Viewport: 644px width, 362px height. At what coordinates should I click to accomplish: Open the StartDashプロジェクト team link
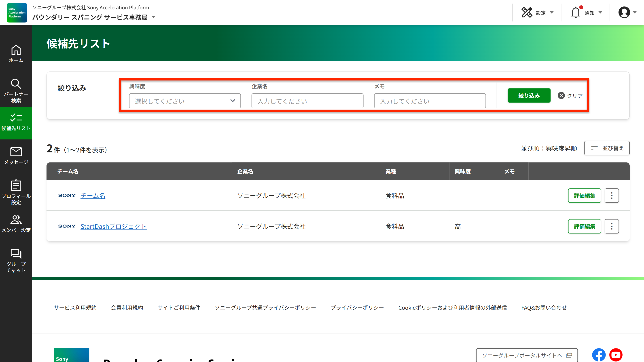(x=113, y=226)
